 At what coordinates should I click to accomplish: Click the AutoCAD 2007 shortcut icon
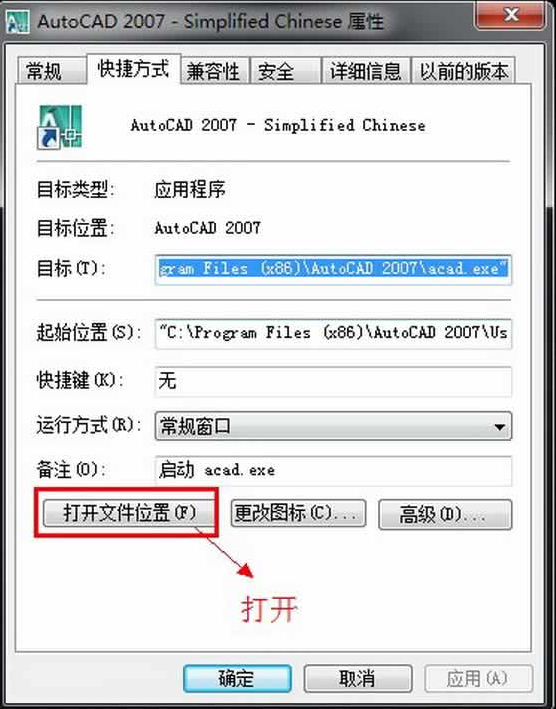(x=59, y=127)
